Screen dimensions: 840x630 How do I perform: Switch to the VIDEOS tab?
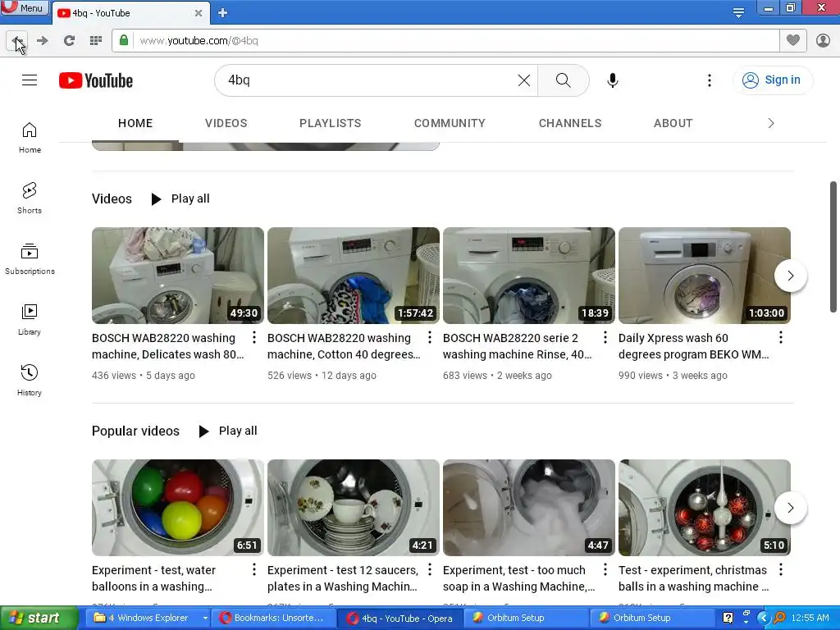[x=226, y=123]
